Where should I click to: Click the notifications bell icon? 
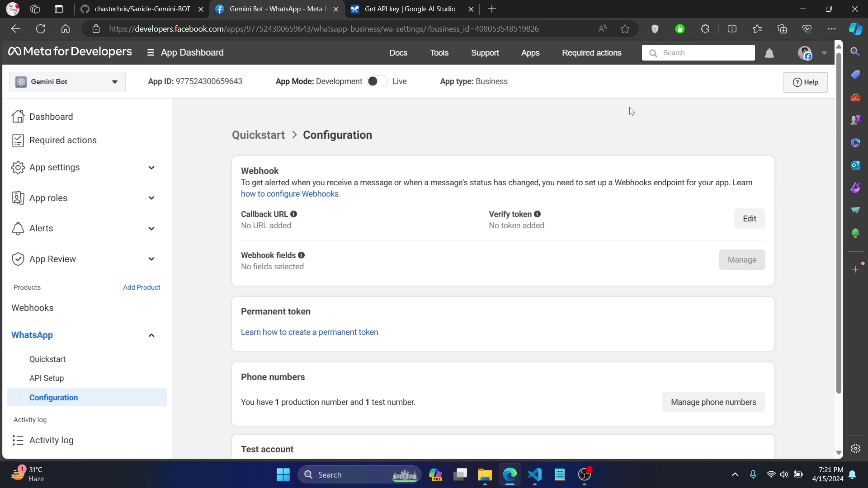point(769,53)
